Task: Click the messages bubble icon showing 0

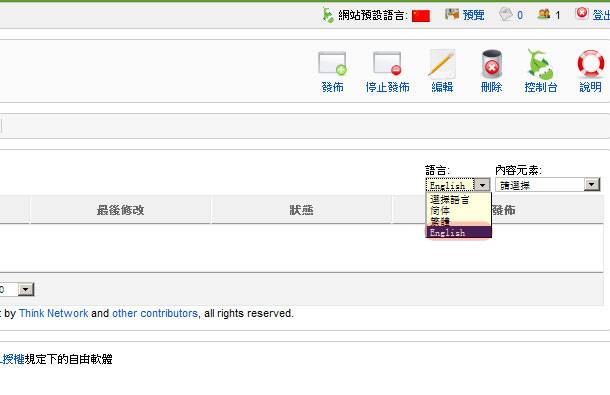Action: (506, 14)
